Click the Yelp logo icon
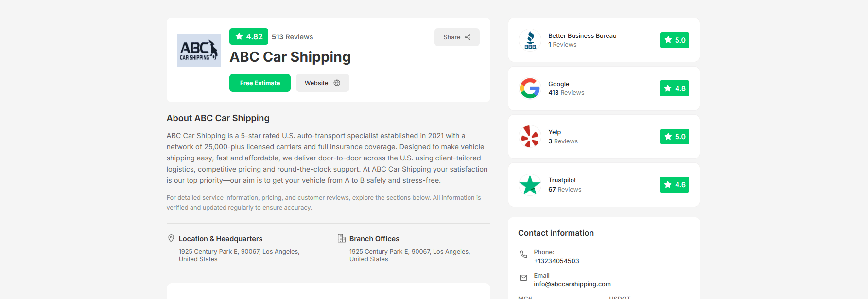This screenshot has width=868, height=299. point(530,137)
